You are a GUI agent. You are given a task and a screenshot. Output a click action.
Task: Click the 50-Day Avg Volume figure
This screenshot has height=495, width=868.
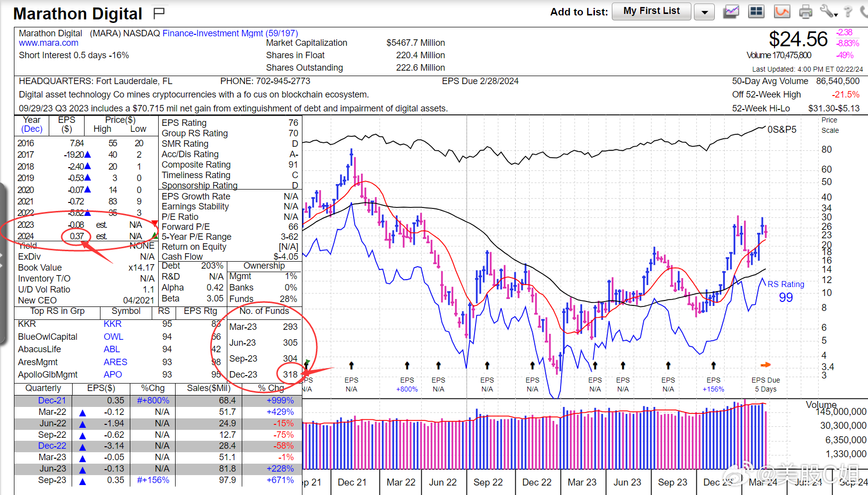point(838,81)
